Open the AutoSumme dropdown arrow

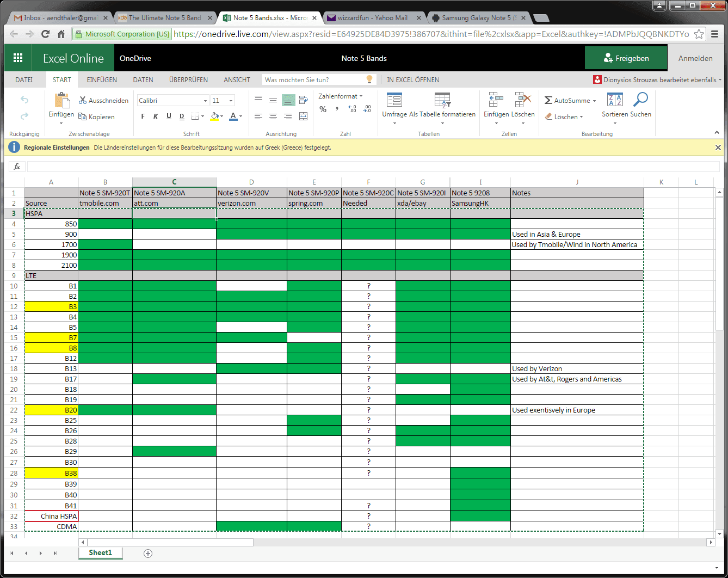pyautogui.click(x=594, y=101)
